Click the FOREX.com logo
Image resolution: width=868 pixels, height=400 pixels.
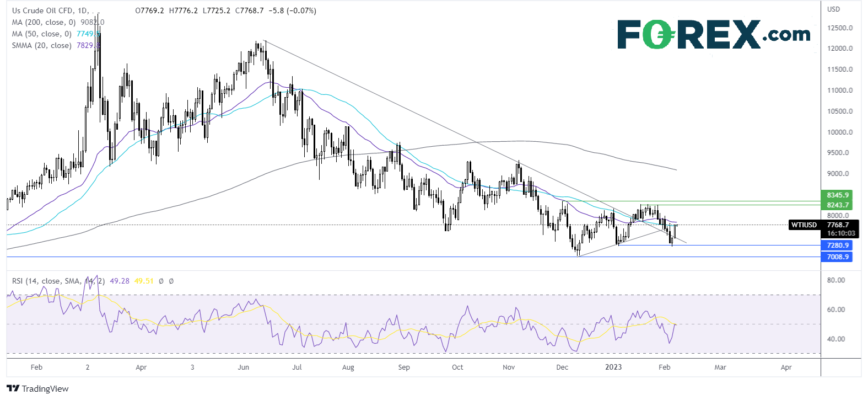(x=714, y=34)
